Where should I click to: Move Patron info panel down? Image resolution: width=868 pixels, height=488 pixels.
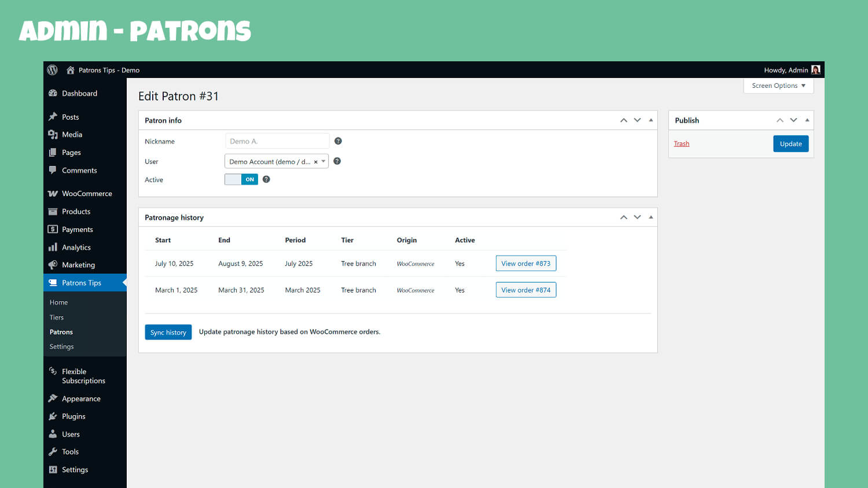pos(638,120)
